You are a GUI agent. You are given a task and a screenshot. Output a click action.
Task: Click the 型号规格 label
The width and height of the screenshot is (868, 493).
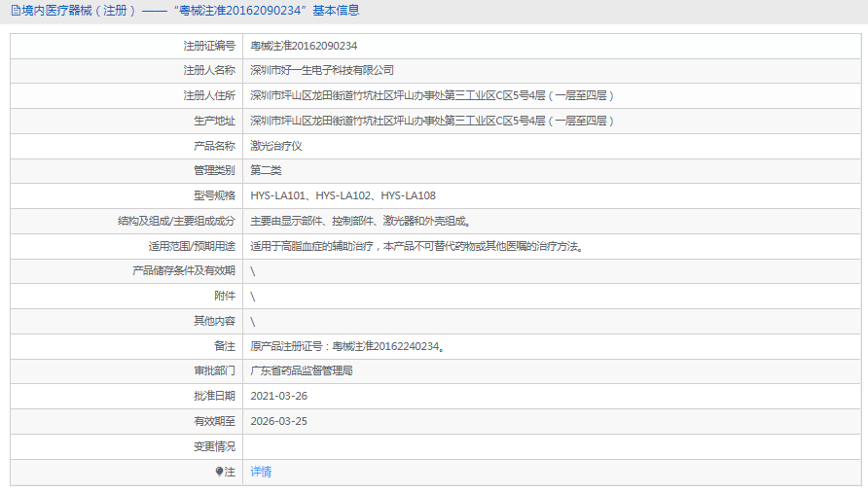[214, 195]
